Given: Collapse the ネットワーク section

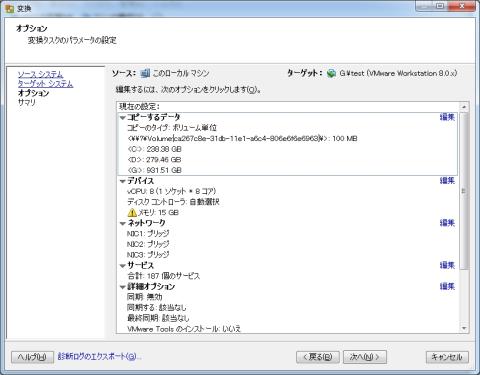Looking at the screenshot, I should [x=123, y=223].
